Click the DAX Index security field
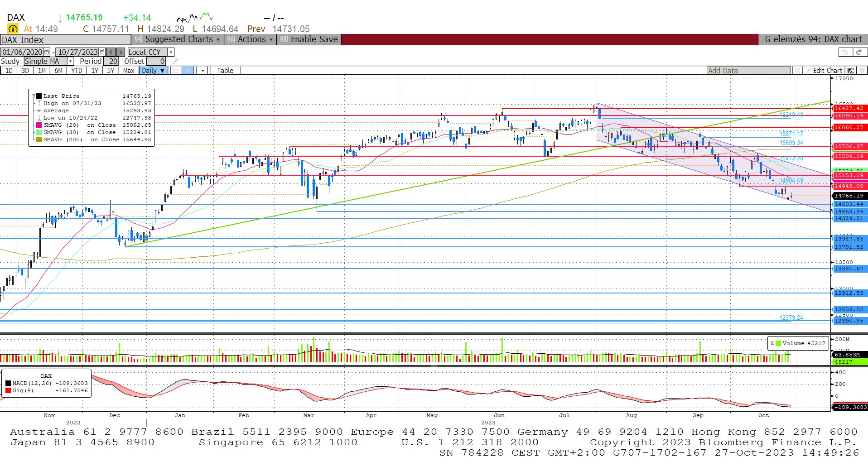This screenshot has width=868, height=476. coord(66,40)
